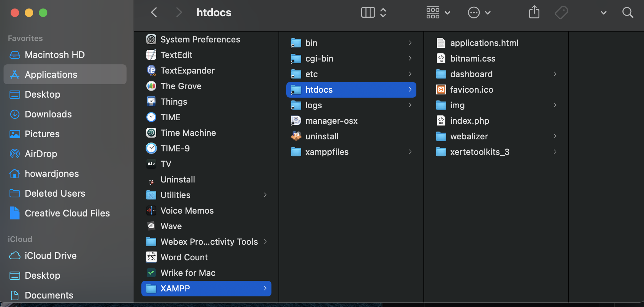Image resolution: width=644 pixels, height=307 pixels.
Task: Open Creative Cloud Files in sidebar
Action: coord(65,213)
